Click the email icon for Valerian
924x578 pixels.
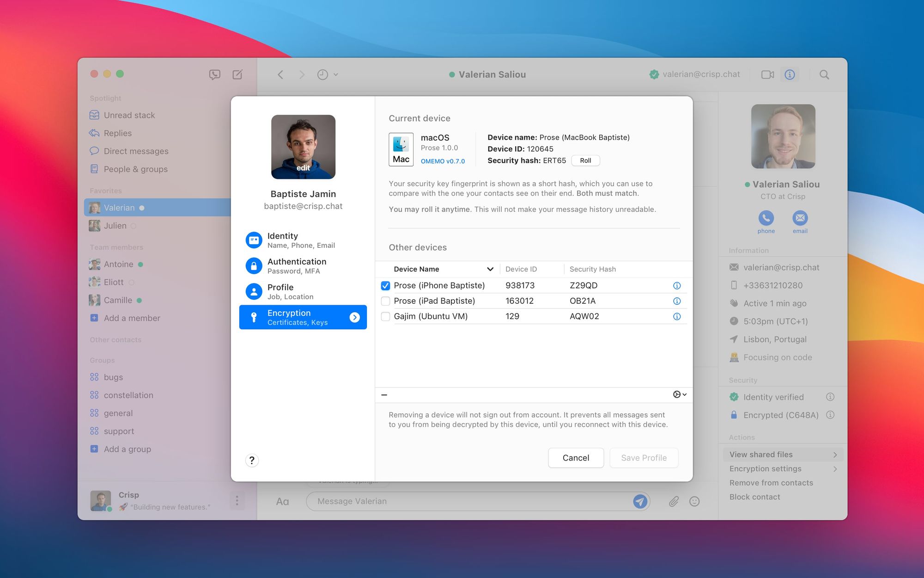[799, 218]
